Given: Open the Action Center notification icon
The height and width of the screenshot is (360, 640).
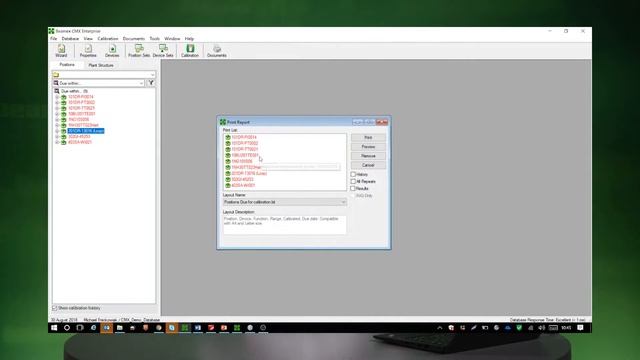Looking at the screenshot, I should [580, 328].
